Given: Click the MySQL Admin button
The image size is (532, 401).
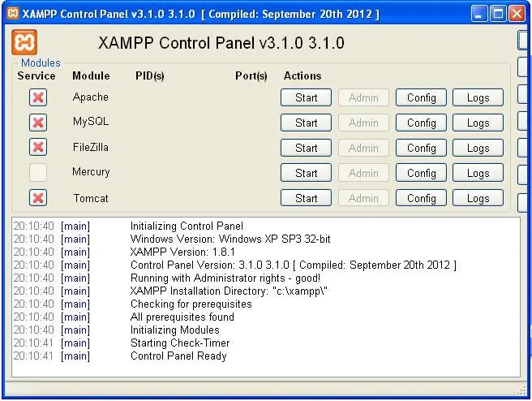Looking at the screenshot, I should coord(363,123).
